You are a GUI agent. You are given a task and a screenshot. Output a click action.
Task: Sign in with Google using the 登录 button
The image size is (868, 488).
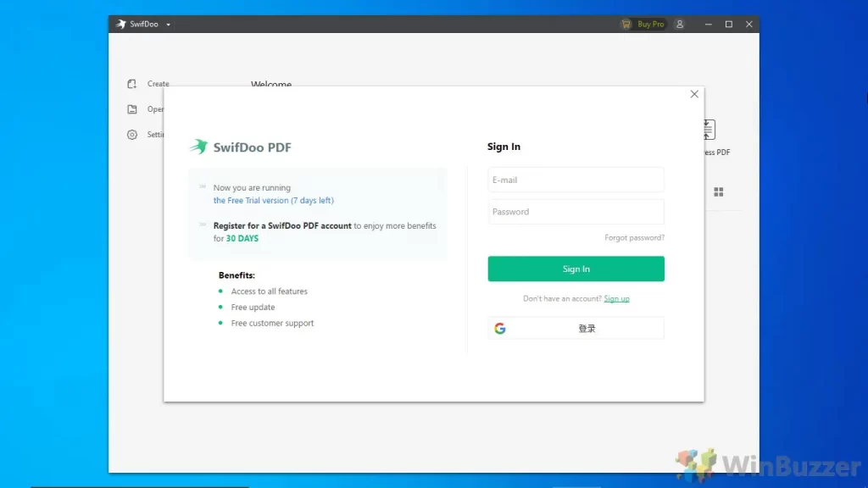pyautogui.click(x=587, y=328)
